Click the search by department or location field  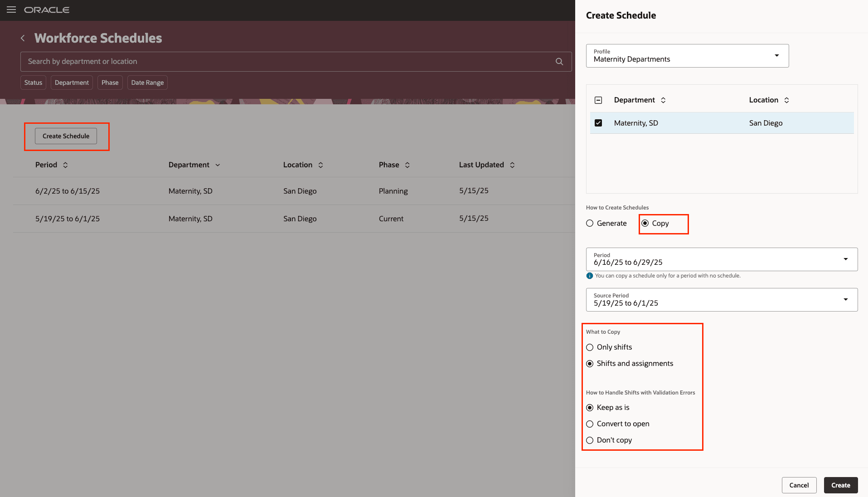(296, 62)
